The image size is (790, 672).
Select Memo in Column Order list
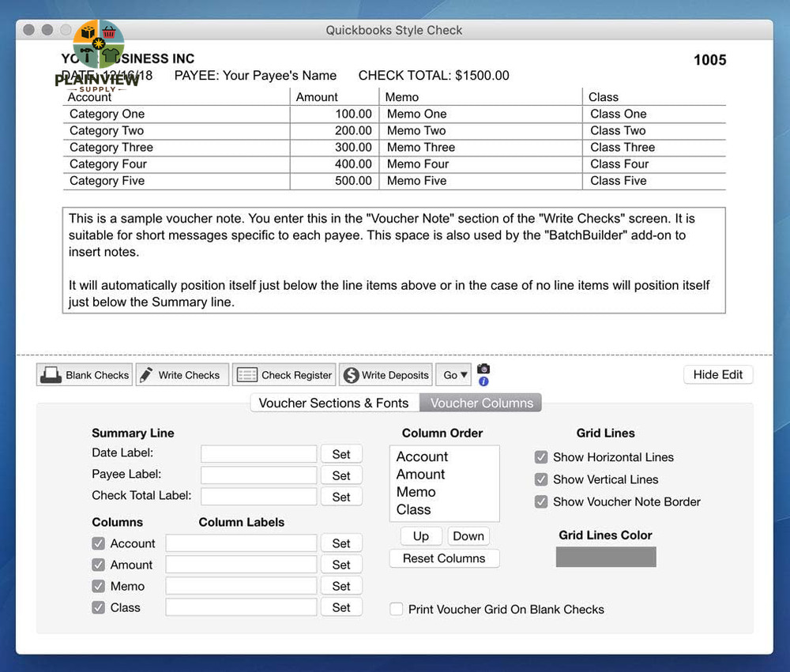416,492
